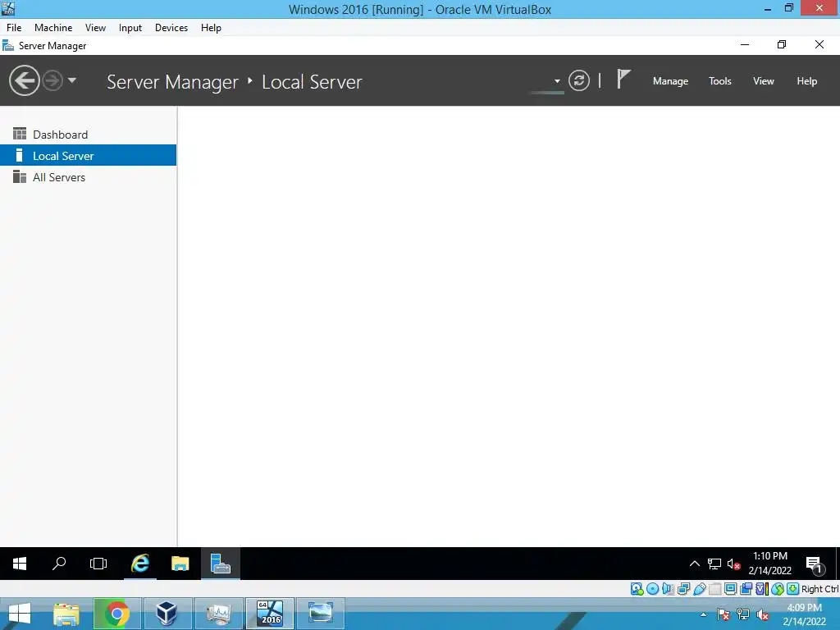Show hidden guest tray icons chevron
Image resolution: width=840 pixels, height=630 pixels.
coord(694,564)
